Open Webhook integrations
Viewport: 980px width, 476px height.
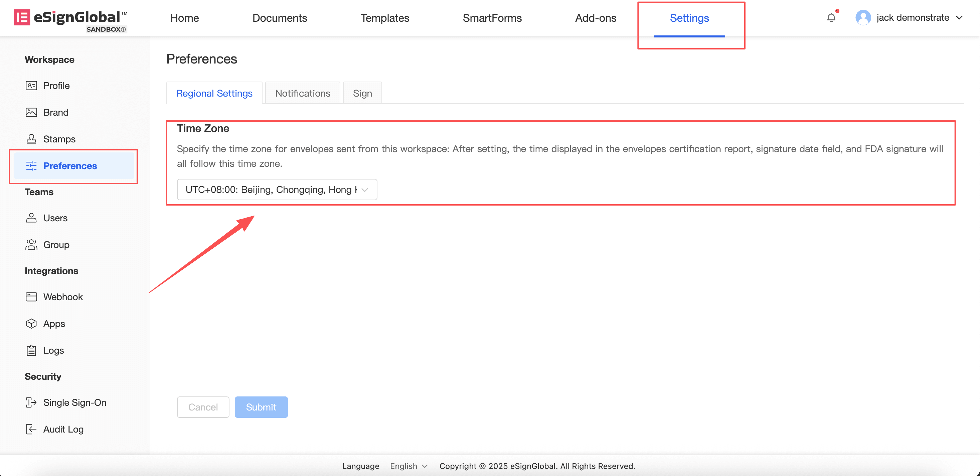pos(63,296)
